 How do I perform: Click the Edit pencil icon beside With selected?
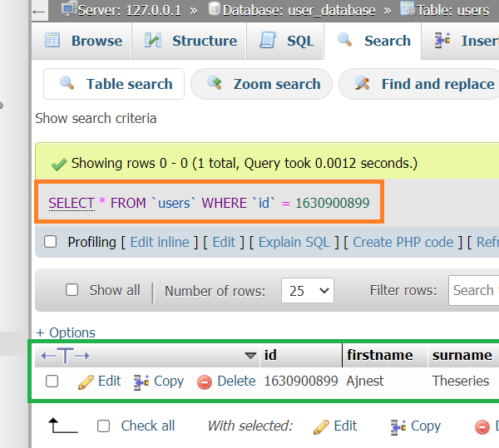pos(321,426)
